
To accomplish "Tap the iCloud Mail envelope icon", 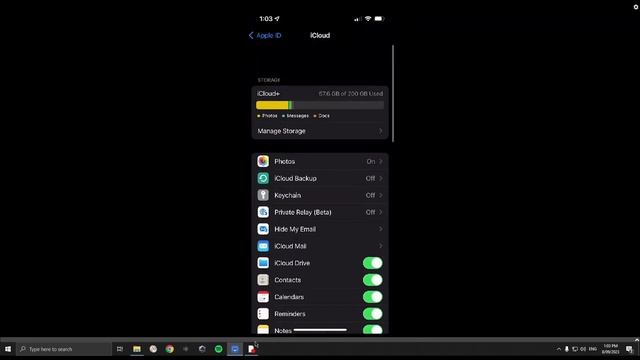I will (263, 246).
